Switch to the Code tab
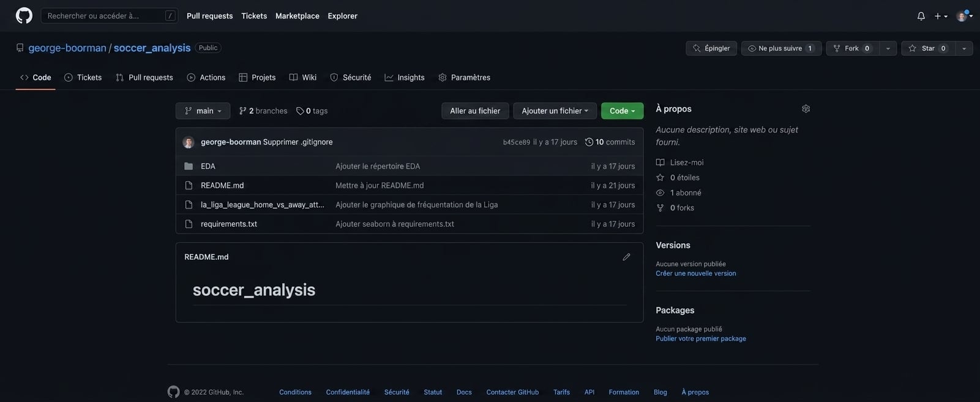Image resolution: width=980 pixels, height=402 pixels. [x=36, y=77]
